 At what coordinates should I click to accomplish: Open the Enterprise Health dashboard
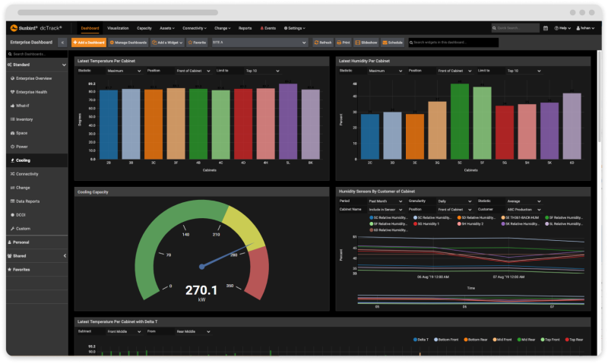[x=31, y=92]
